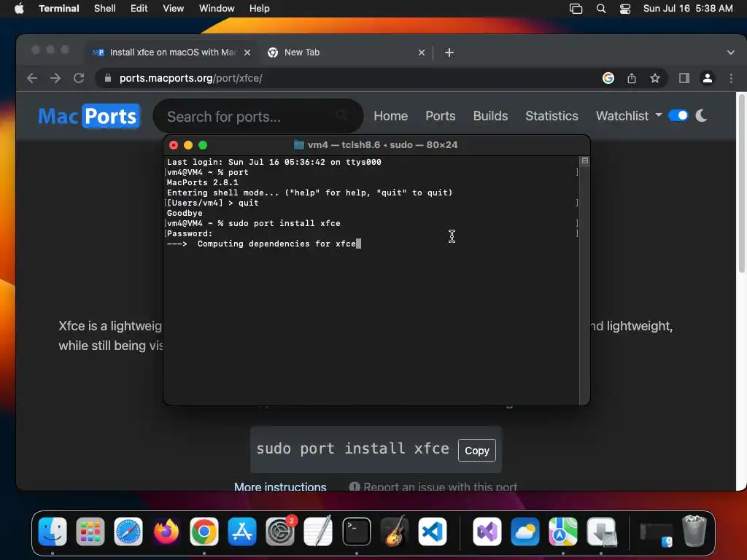
Task: Open TextEdit from the Dock
Action: 318,532
